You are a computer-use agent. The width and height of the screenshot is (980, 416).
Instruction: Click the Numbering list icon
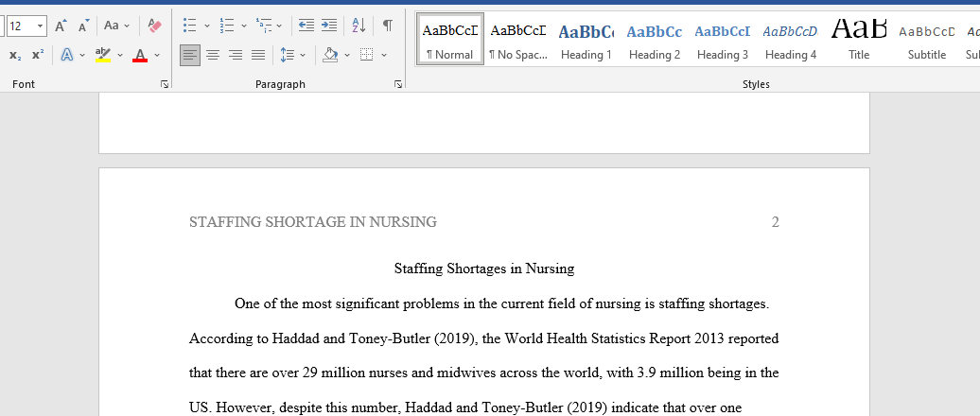(x=227, y=26)
